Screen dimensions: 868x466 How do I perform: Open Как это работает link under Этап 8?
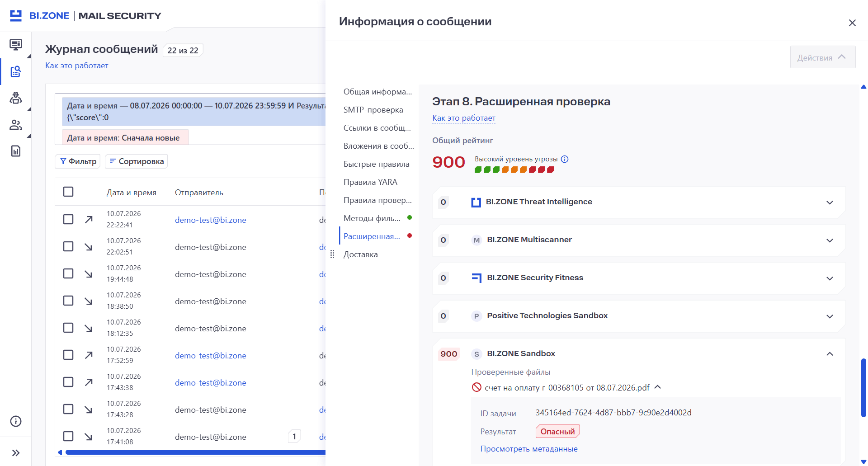click(x=464, y=118)
